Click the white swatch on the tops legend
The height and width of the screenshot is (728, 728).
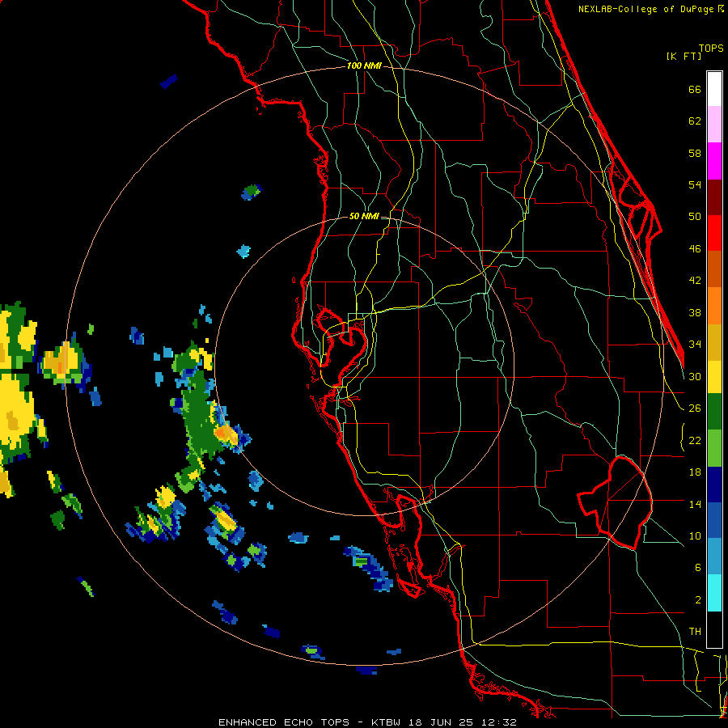pos(714,89)
